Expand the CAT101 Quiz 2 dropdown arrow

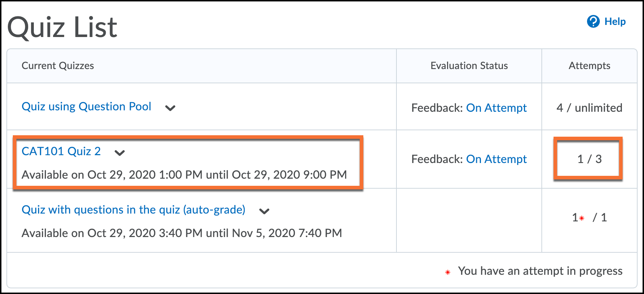[120, 153]
